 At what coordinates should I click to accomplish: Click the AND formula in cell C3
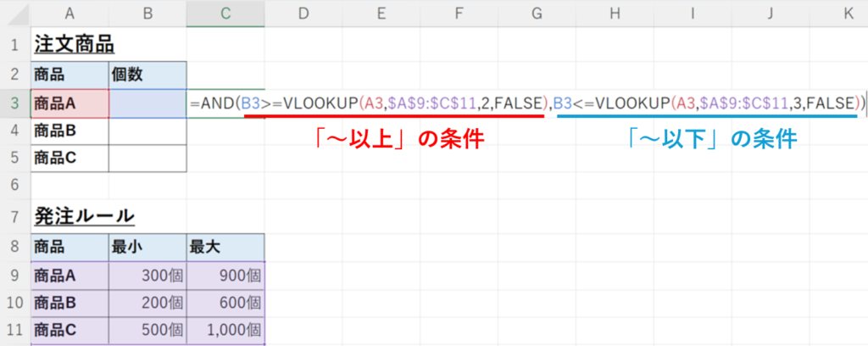click(527, 103)
